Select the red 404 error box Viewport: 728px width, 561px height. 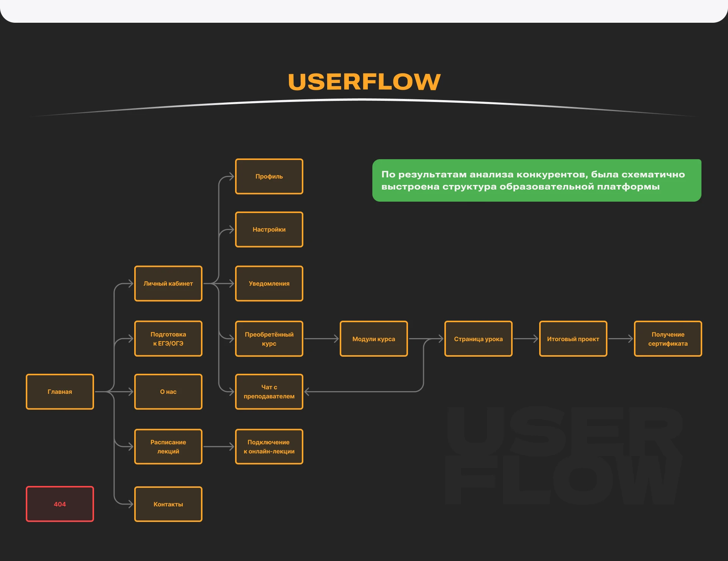pyautogui.click(x=60, y=504)
